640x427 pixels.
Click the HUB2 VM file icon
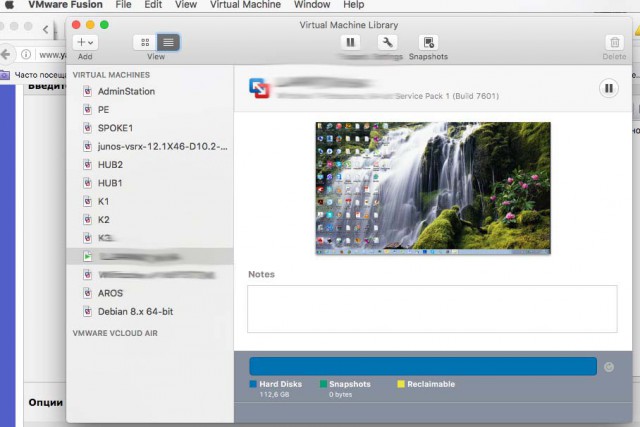pyautogui.click(x=87, y=165)
